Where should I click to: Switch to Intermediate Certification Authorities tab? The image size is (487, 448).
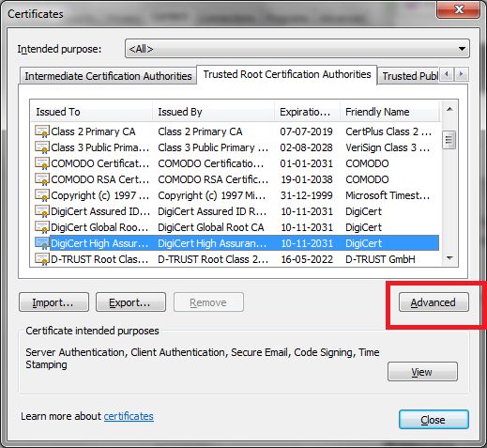(108, 76)
